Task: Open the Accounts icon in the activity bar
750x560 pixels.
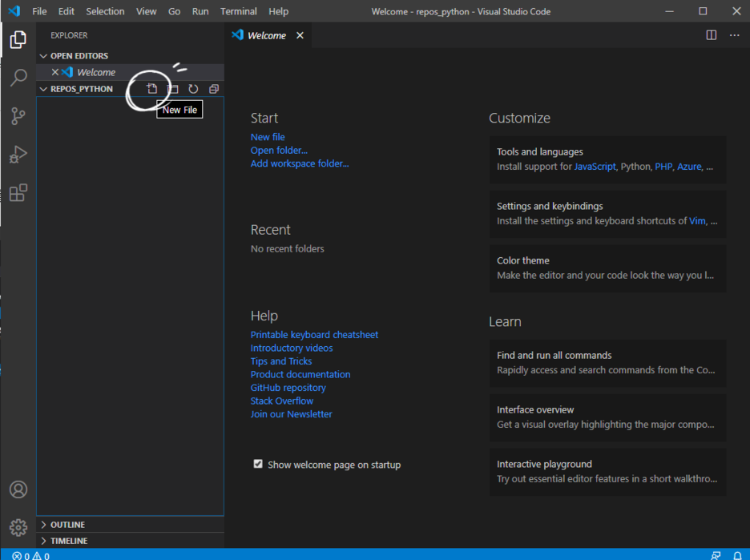Action: point(18,489)
